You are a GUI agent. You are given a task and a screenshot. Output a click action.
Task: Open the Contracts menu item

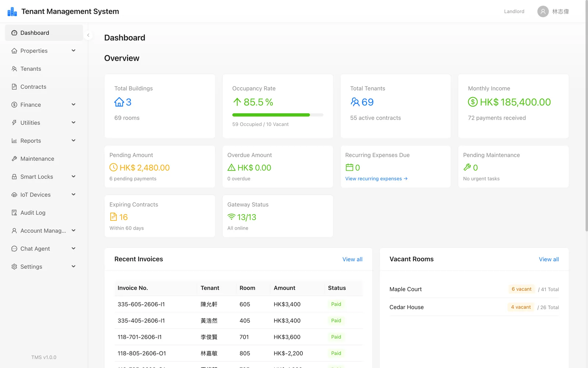coord(44,87)
